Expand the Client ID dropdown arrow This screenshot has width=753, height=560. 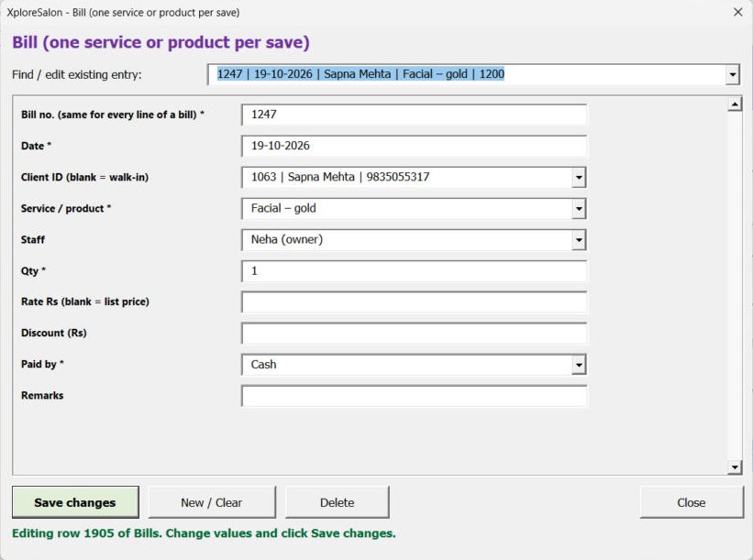coord(579,178)
